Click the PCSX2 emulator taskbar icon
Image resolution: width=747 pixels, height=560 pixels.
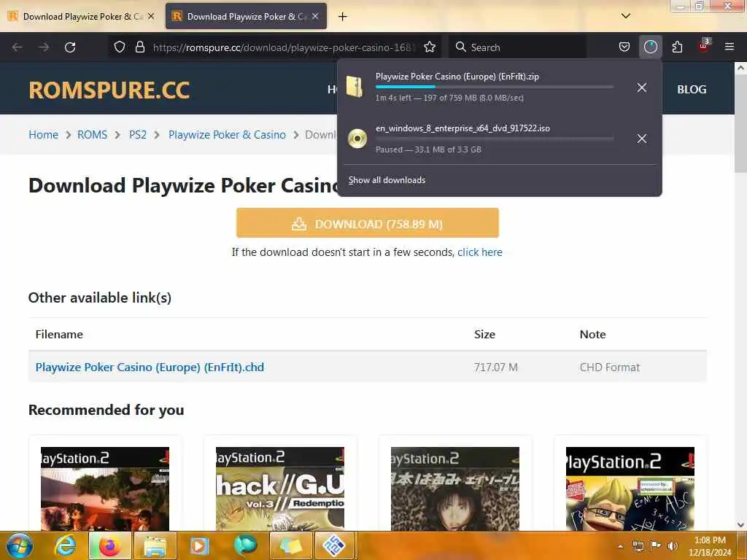(334, 545)
